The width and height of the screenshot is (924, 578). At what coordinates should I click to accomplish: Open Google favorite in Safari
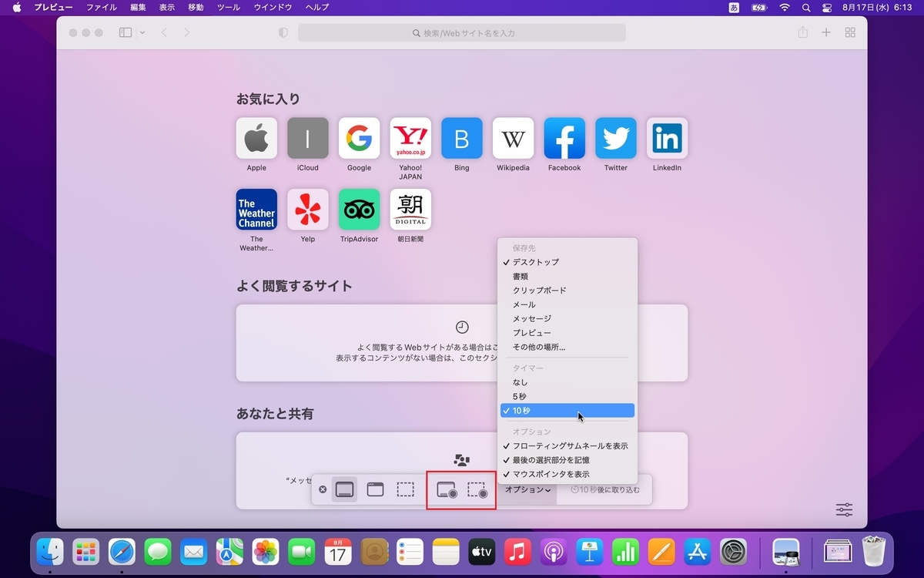pos(359,138)
